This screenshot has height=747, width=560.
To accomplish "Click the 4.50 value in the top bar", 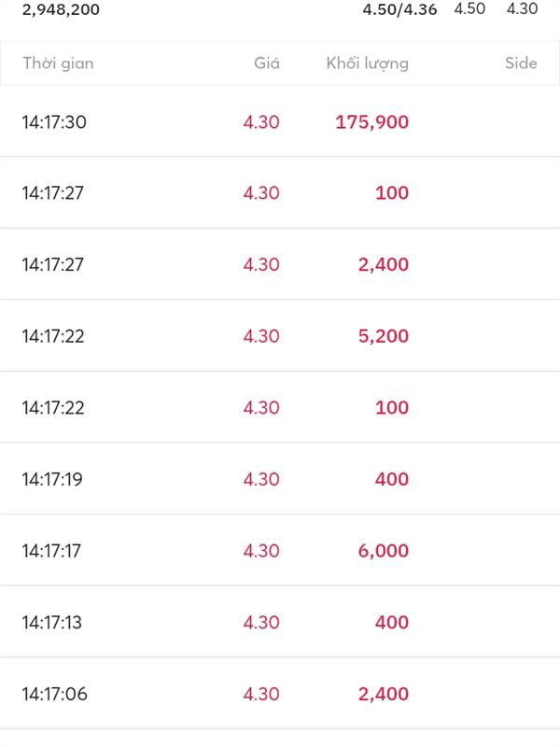I will (x=469, y=8).
